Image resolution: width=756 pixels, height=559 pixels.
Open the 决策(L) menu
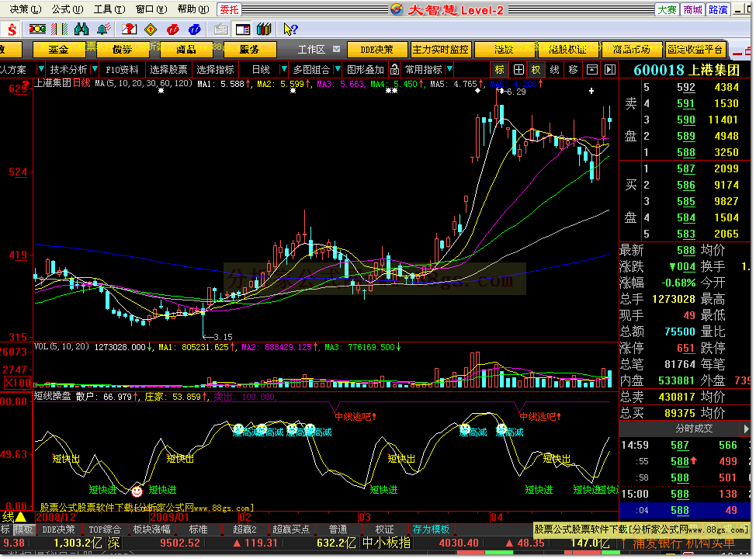[x=26, y=9]
